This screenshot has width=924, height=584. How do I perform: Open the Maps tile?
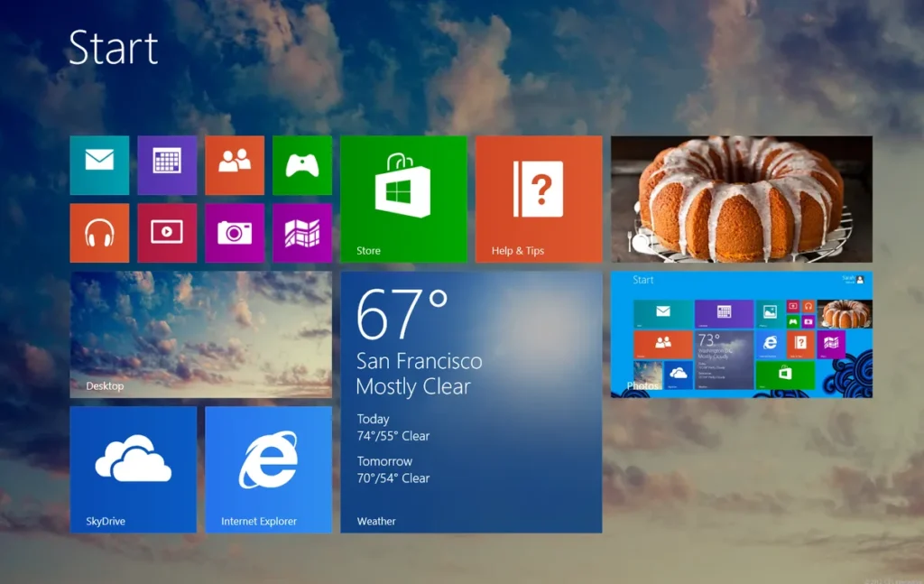[x=302, y=233]
